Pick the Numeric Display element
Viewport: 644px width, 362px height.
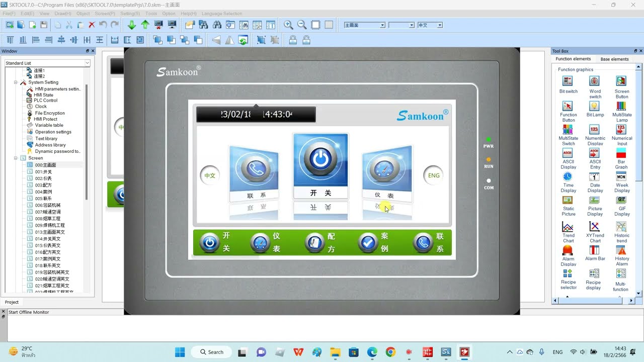click(595, 135)
